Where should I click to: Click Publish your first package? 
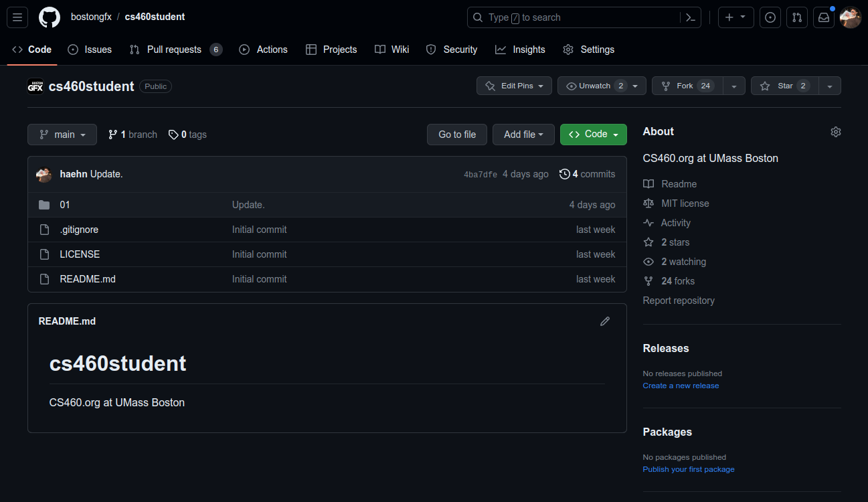[x=689, y=469]
